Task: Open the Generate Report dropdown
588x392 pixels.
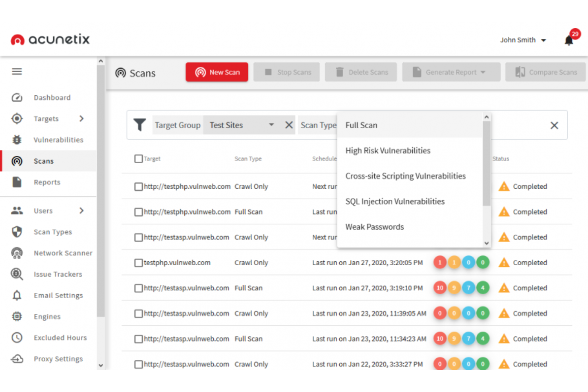Action: (x=451, y=72)
